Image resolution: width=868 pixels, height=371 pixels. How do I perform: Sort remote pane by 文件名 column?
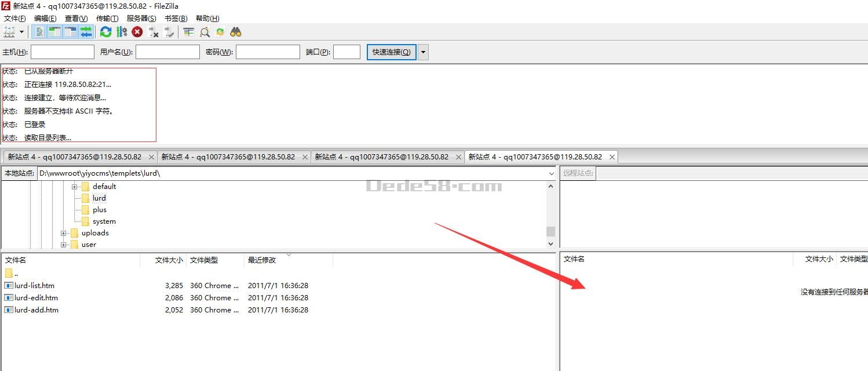[x=677, y=259]
